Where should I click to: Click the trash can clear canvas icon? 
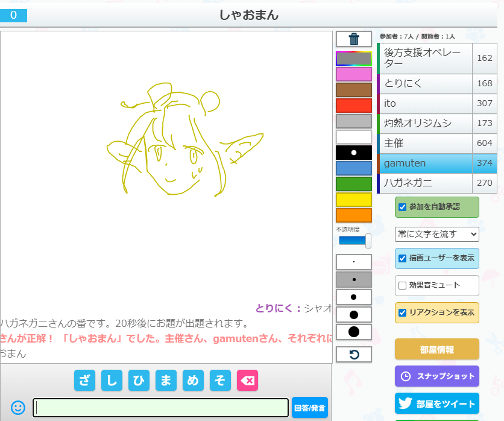(354, 39)
